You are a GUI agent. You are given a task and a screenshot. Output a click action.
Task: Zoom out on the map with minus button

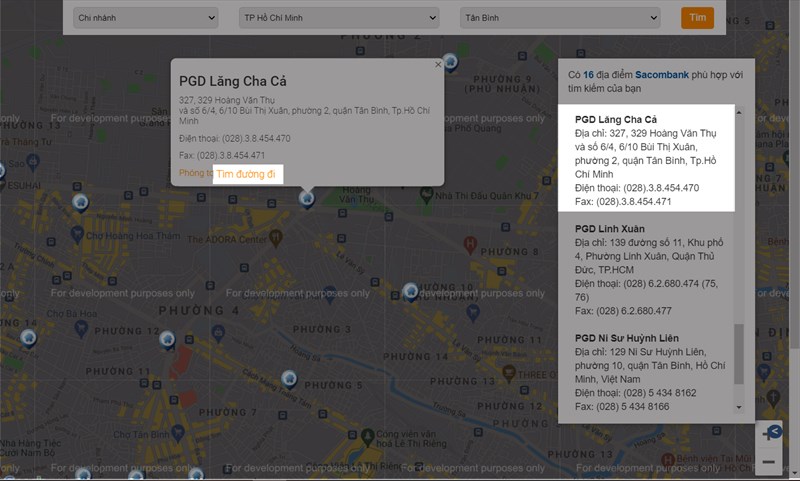tap(768, 462)
